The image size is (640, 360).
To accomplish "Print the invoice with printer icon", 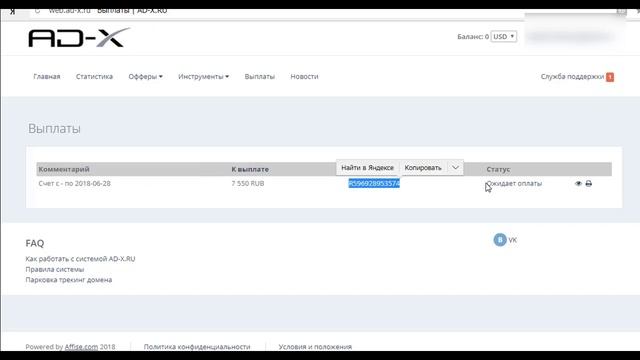I will 589,184.
